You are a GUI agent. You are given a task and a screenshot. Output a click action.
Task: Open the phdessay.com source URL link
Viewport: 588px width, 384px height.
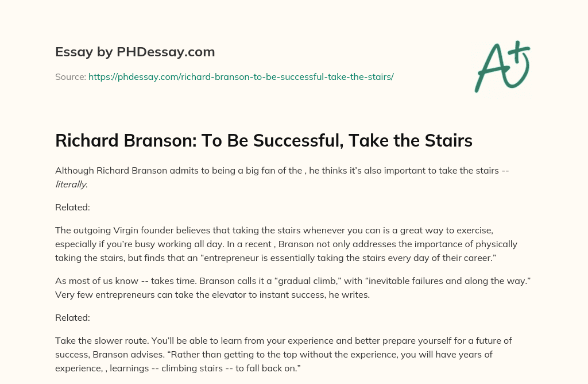pos(241,76)
